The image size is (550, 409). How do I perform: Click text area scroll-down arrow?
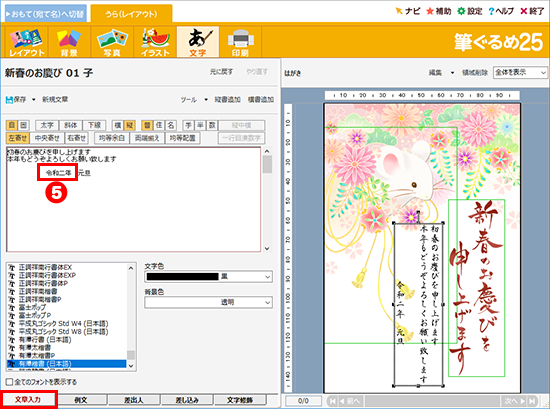point(267,248)
